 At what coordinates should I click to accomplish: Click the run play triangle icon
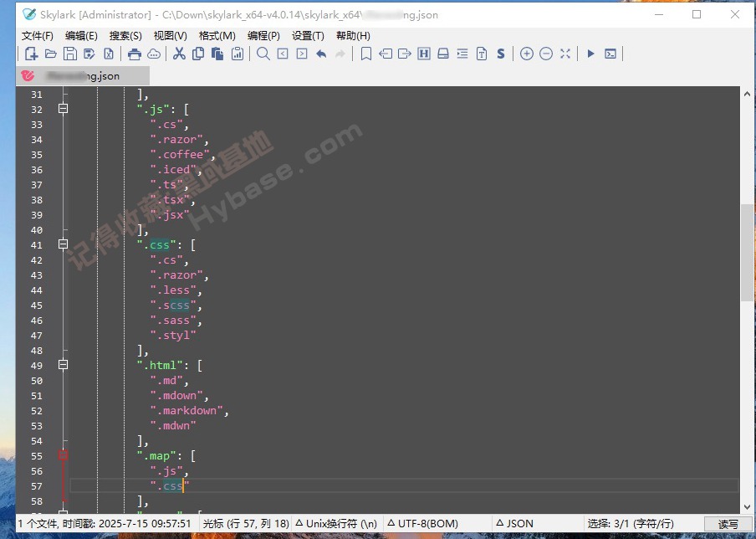pyautogui.click(x=590, y=54)
